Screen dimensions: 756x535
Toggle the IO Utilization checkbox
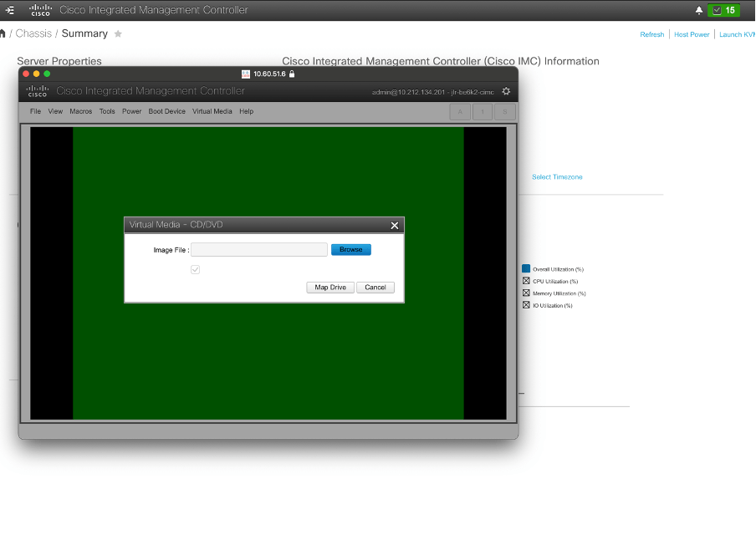point(526,305)
